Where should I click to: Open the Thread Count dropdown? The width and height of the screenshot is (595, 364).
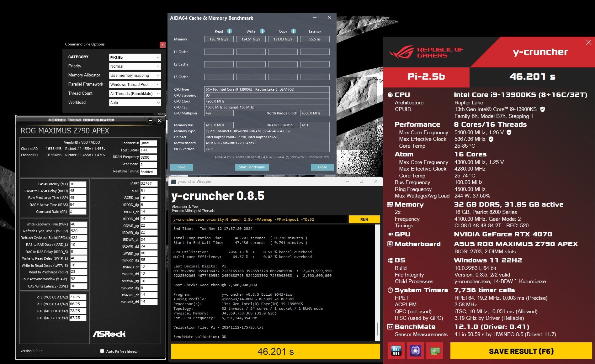pos(135,94)
